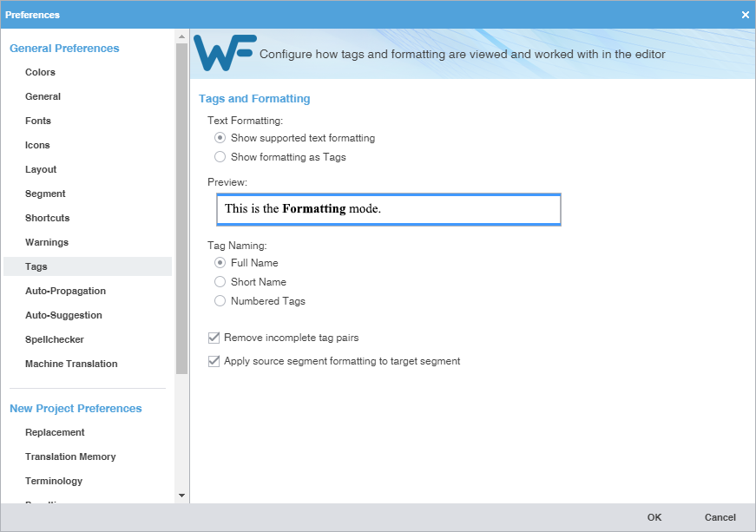Open the Auto-Propagation preferences
This screenshot has width=756, height=532.
[x=65, y=291]
